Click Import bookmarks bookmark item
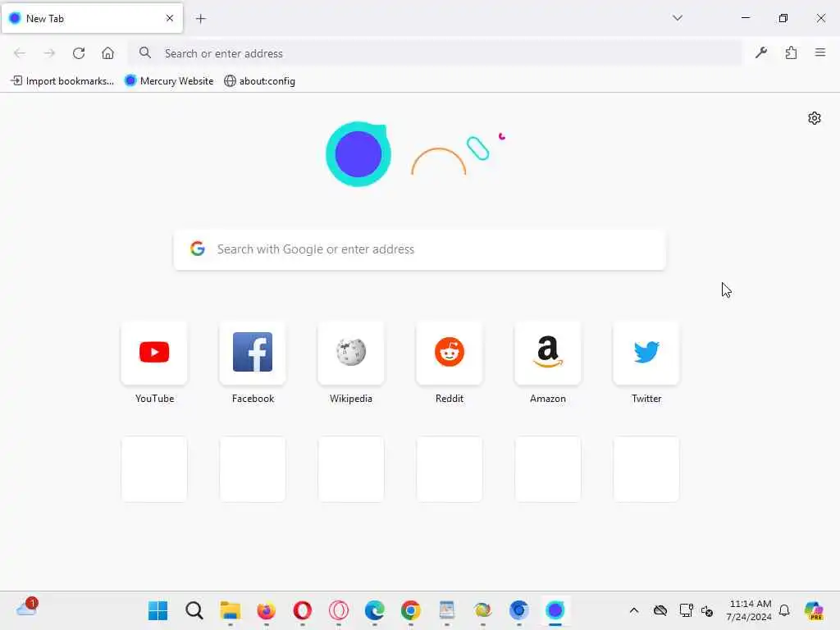This screenshot has height=630, width=840. coord(62,81)
